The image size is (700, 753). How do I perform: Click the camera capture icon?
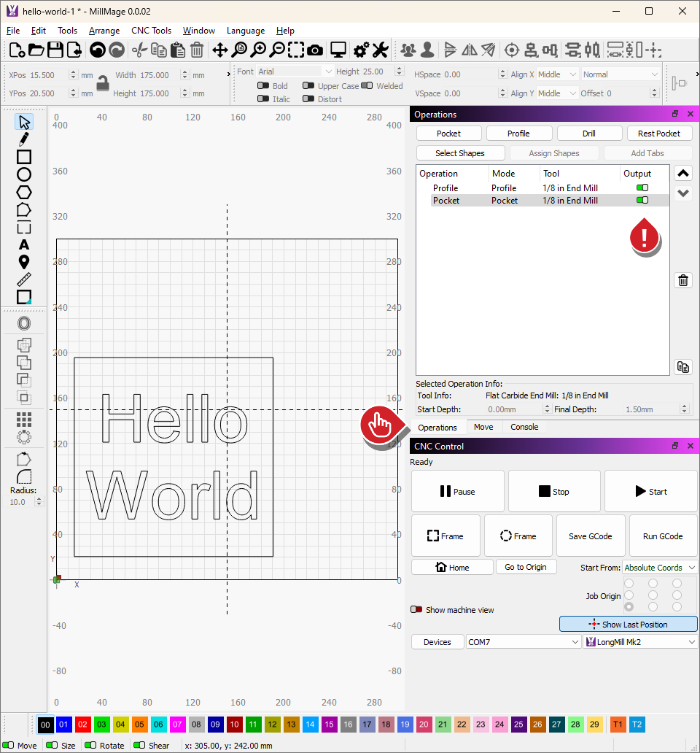pos(315,50)
